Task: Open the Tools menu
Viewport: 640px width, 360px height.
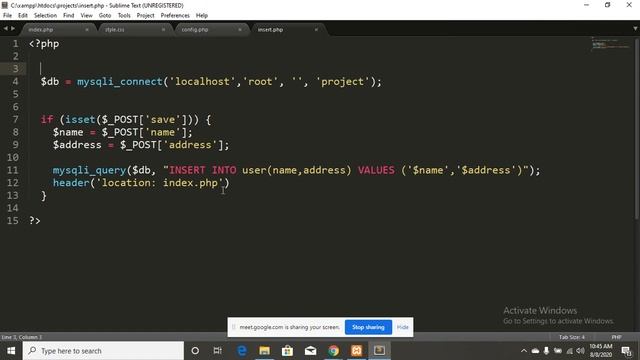Action: (x=124, y=16)
